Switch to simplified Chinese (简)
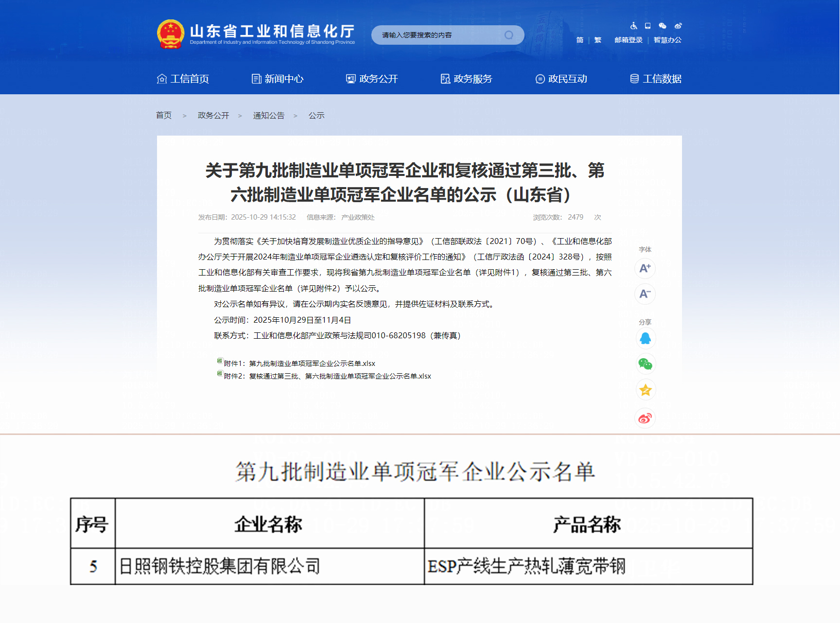The height and width of the screenshot is (623, 840). click(579, 40)
